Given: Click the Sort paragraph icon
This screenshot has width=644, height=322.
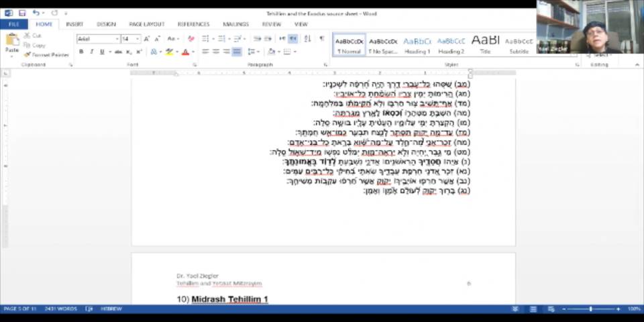Looking at the screenshot, I should point(307,39).
